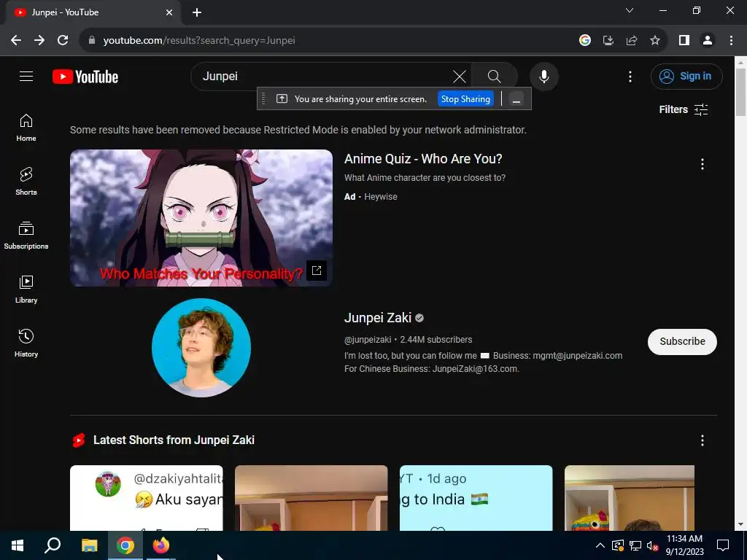Open options menu for Latest Shorts section
The image size is (747, 560).
pyautogui.click(x=703, y=440)
